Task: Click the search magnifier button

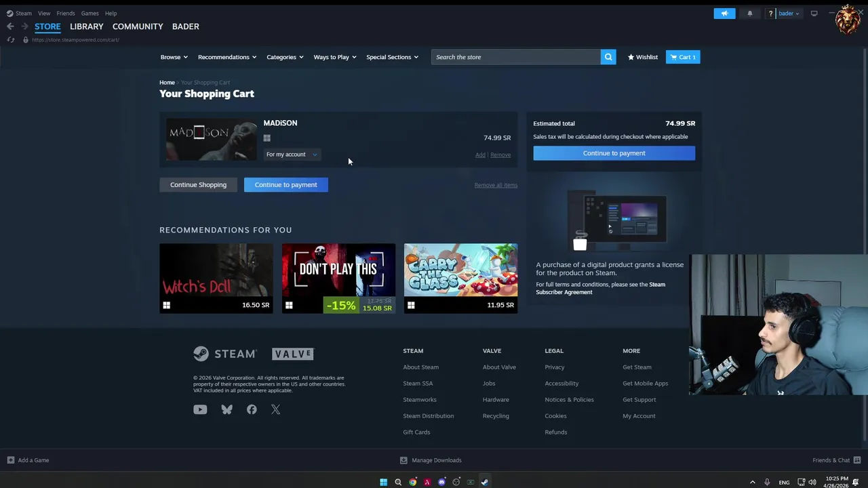Action: (608, 57)
